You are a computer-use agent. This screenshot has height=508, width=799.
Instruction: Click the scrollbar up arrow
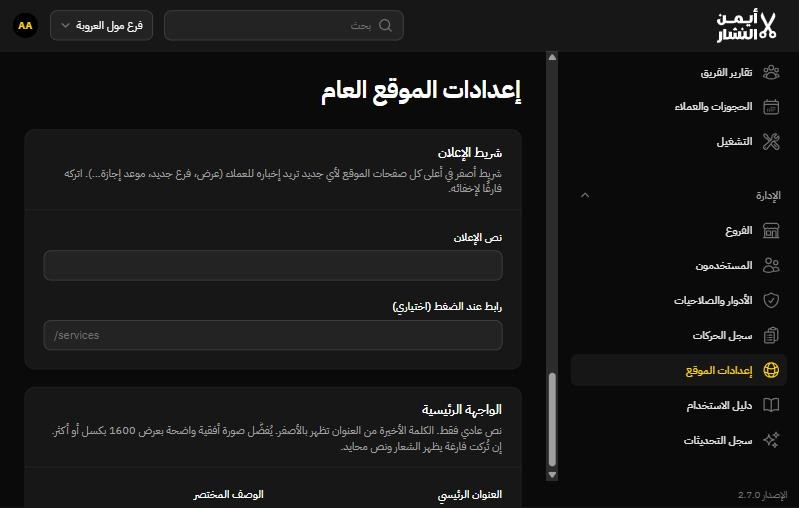pos(552,57)
